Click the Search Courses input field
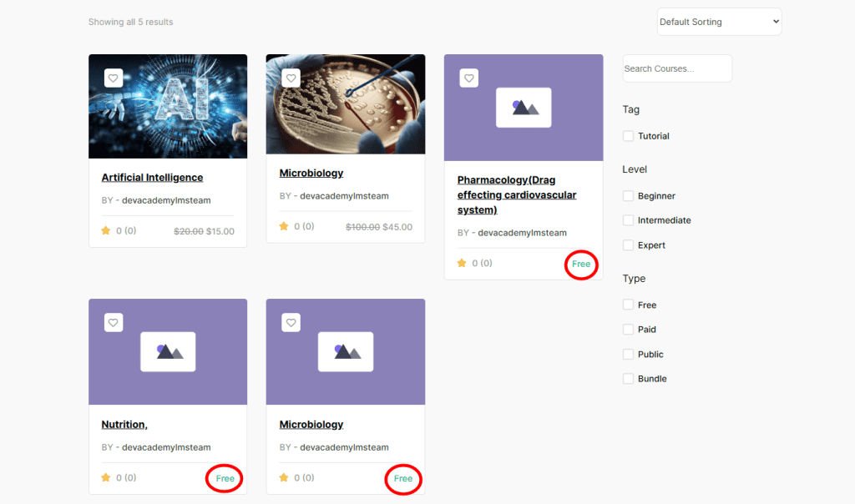855x504 pixels. [x=677, y=68]
